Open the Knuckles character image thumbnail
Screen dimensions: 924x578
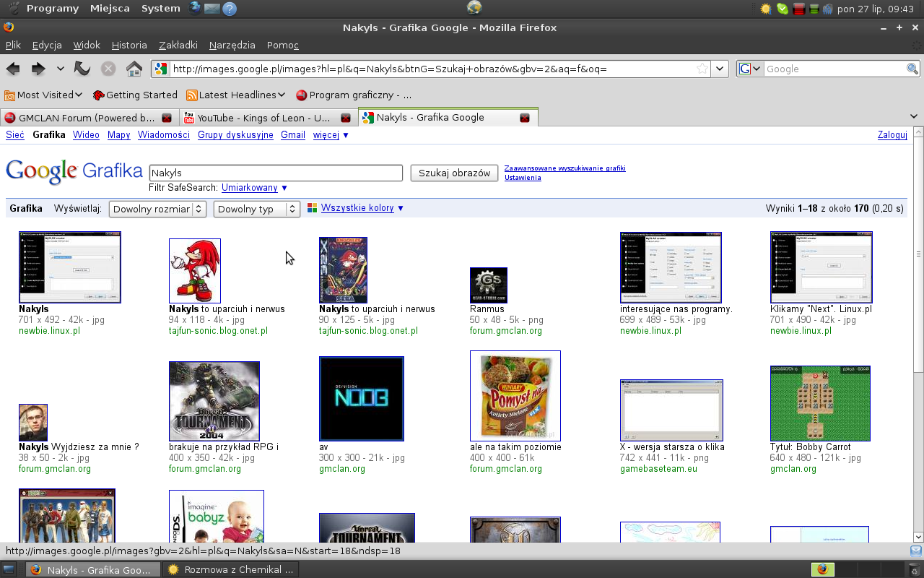pyautogui.click(x=195, y=271)
